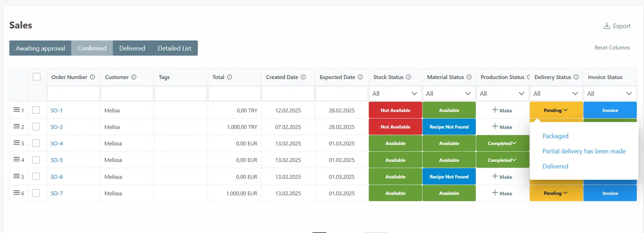Image resolution: width=644 pixels, height=233 pixels.
Task: Open the Stock Status filter dropdown
Action: [395, 93]
